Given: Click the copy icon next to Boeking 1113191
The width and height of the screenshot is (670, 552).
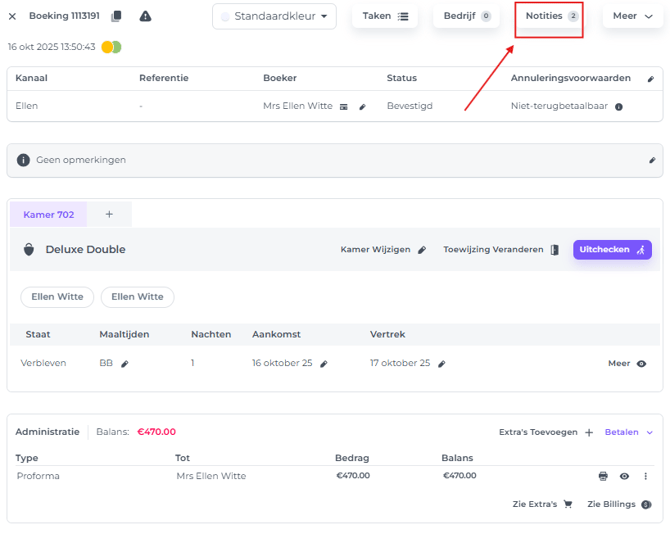Looking at the screenshot, I should (x=117, y=16).
